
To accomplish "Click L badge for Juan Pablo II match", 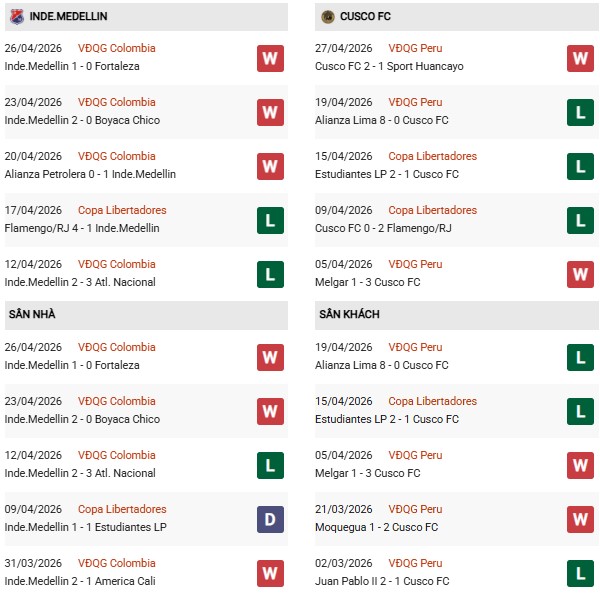I will [581, 573].
